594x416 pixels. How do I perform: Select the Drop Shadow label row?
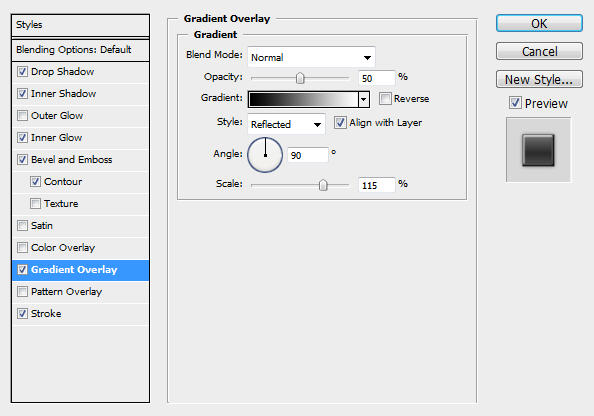(80, 72)
